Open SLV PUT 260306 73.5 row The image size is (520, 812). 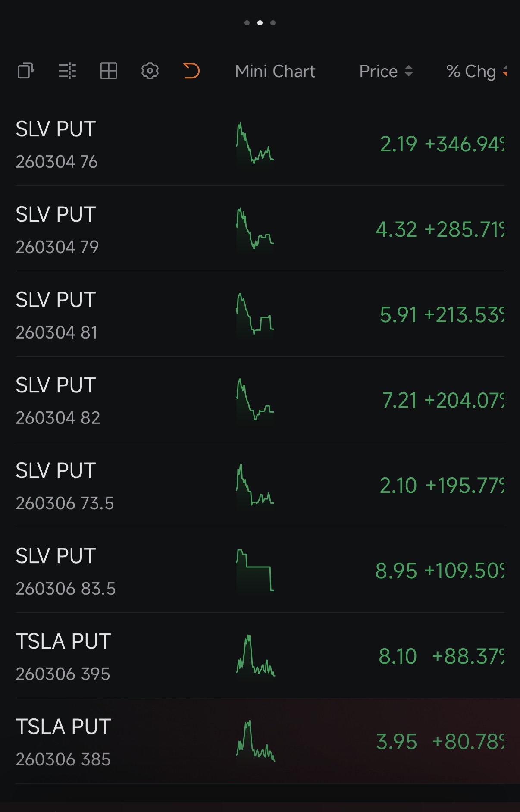click(x=260, y=485)
